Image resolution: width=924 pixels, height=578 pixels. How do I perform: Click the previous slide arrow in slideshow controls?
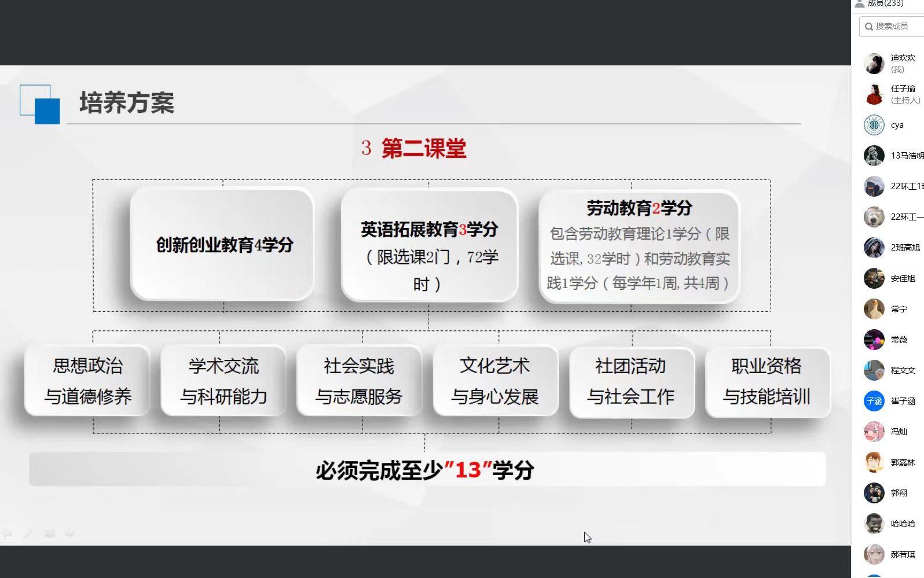tap(7, 533)
